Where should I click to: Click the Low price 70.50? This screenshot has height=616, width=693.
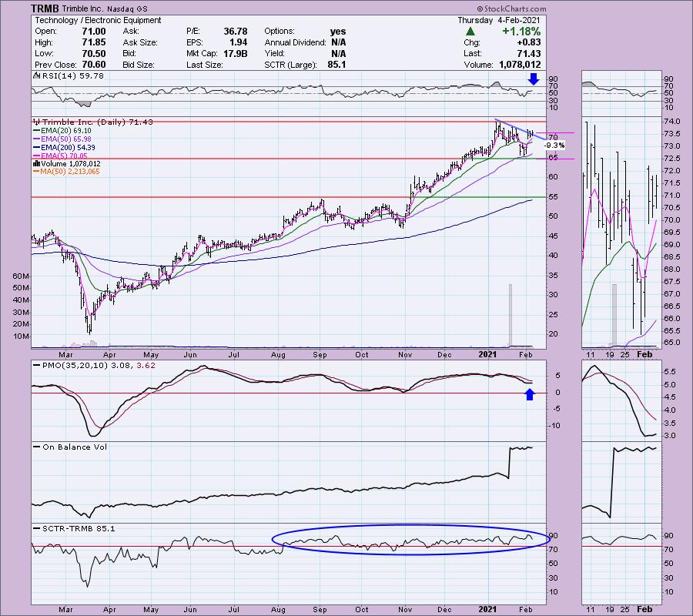coord(94,53)
